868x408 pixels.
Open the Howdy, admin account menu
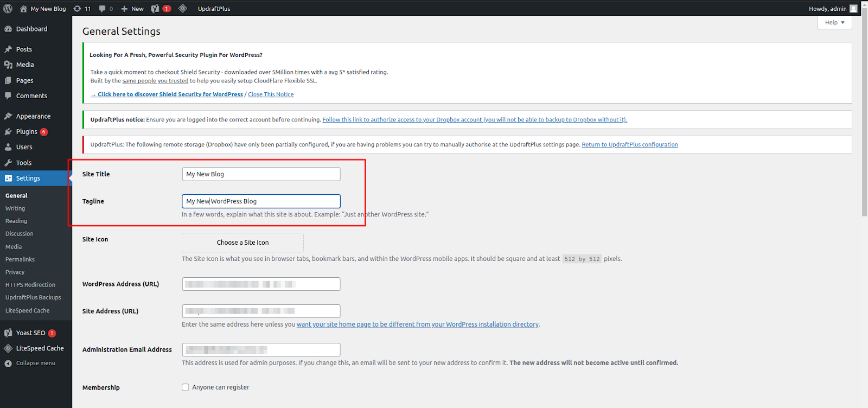coord(833,9)
